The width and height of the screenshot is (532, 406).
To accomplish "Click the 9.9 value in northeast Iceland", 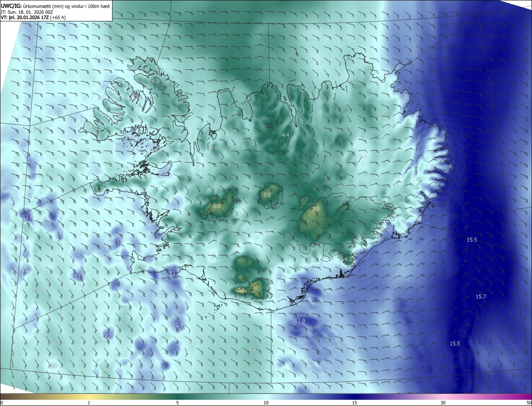I will [x=363, y=156].
